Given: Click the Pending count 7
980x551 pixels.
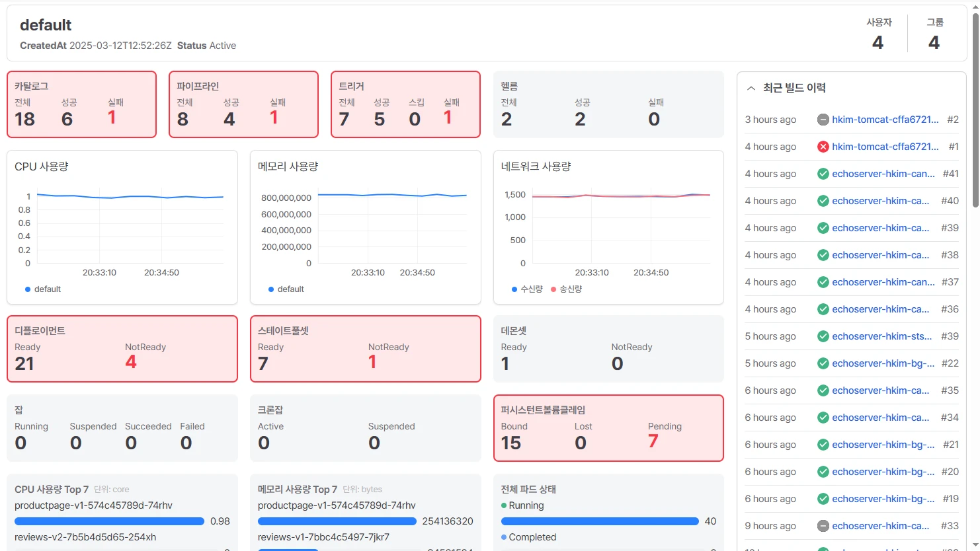Looking at the screenshot, I should coord(653,441).
